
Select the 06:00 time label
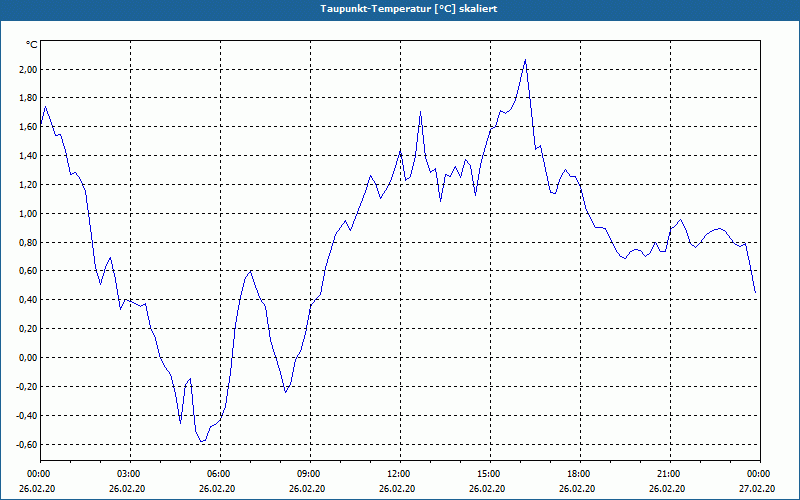(x=220, y=474)
